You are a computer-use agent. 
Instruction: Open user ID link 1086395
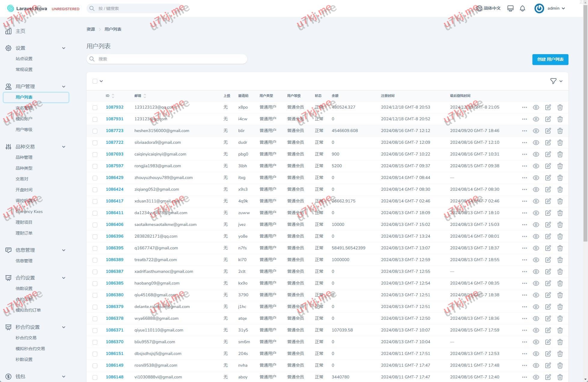coord(114,248)
